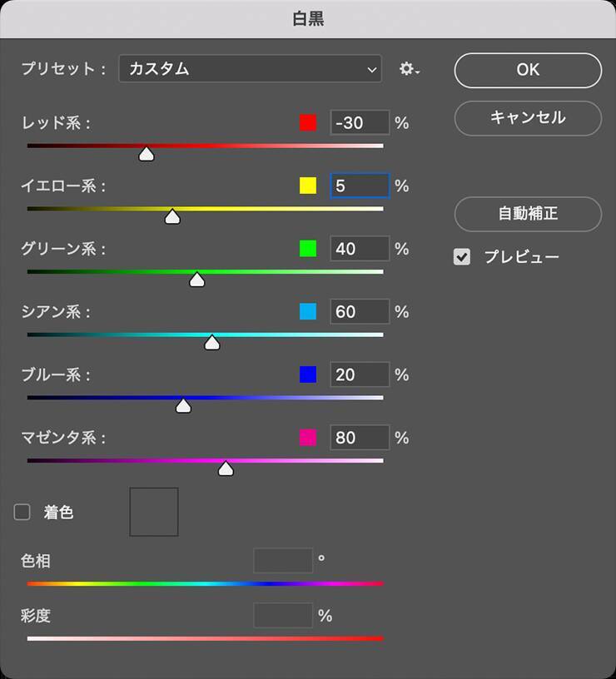Click the マゼンタ系 slider handle
This screenshot has height=679, width=616.
(x=226, y=468)
